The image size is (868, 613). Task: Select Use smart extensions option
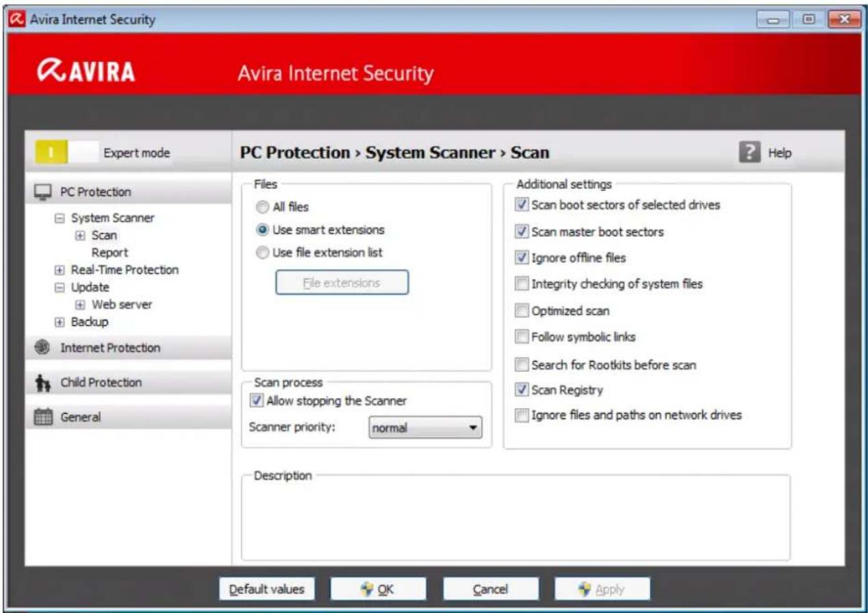click(x=261, y=229)
